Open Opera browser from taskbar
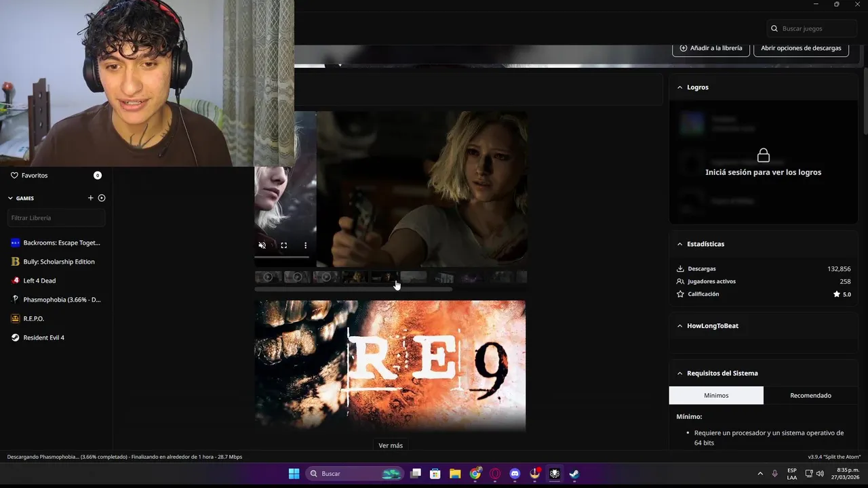 pyautogui.click(x=495, y=474)
